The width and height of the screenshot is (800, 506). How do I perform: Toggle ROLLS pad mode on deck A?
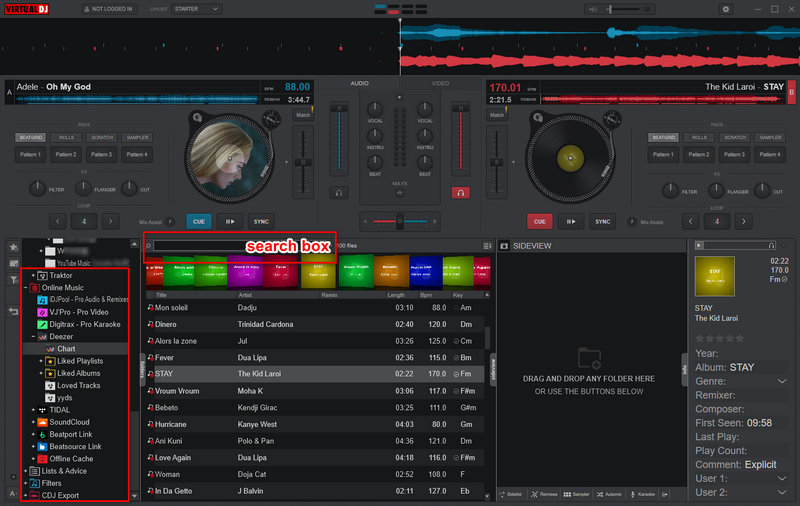tap(66, 137)
